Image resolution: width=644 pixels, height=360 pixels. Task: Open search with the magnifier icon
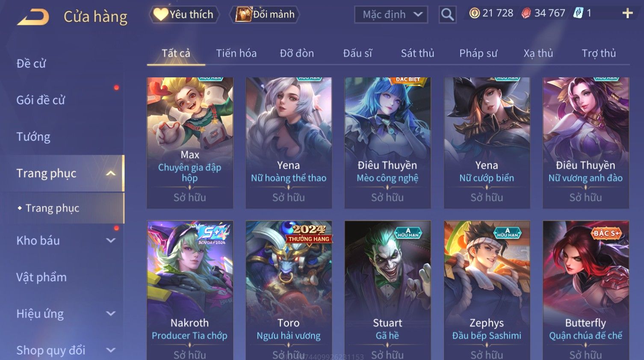[447, 15]
